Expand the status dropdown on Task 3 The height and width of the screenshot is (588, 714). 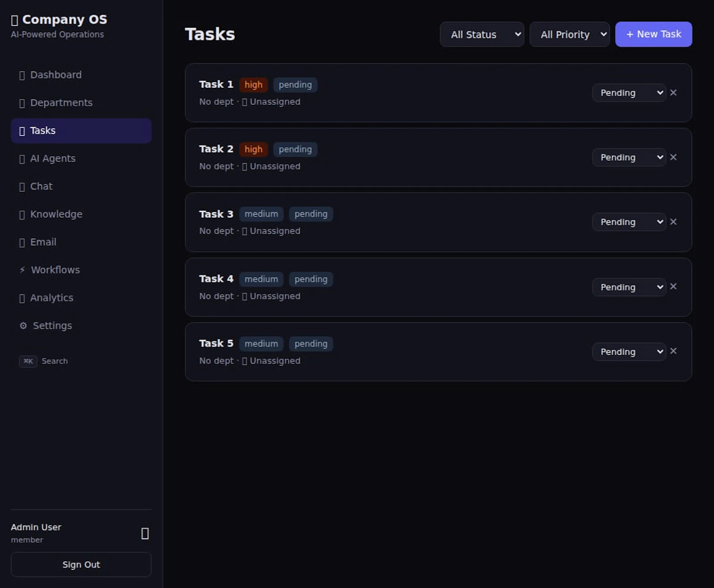(629, 222)
